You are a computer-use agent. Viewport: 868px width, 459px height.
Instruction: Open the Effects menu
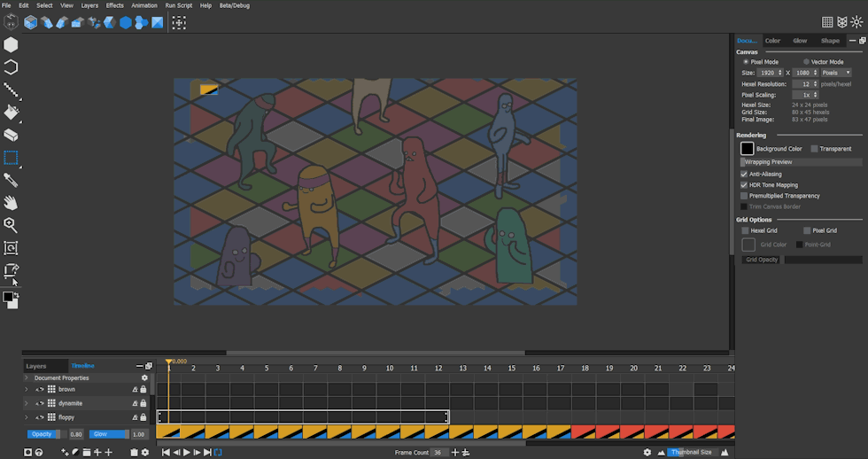pos(115,5)
